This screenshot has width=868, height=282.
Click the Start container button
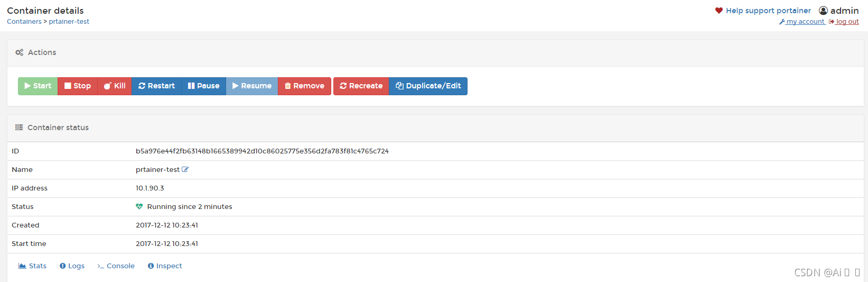(x=38, y=86)
